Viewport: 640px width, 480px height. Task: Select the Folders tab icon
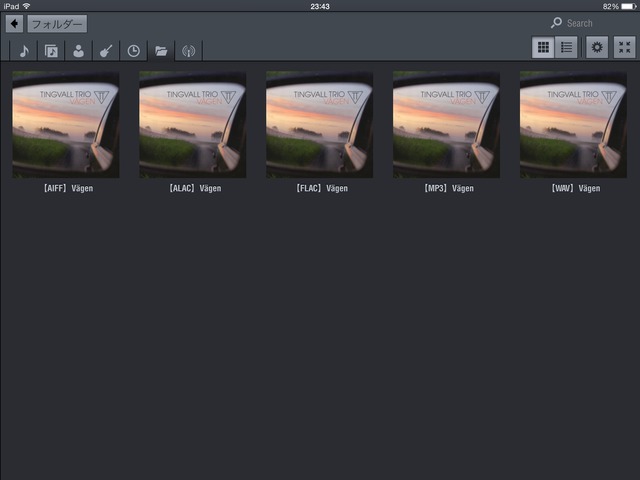click(x=160, y=51)
